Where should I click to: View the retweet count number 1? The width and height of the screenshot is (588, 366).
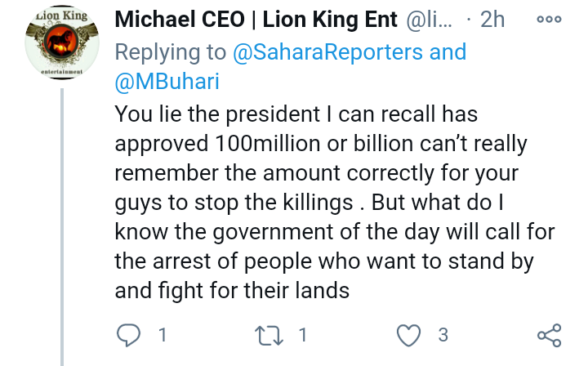303,335
